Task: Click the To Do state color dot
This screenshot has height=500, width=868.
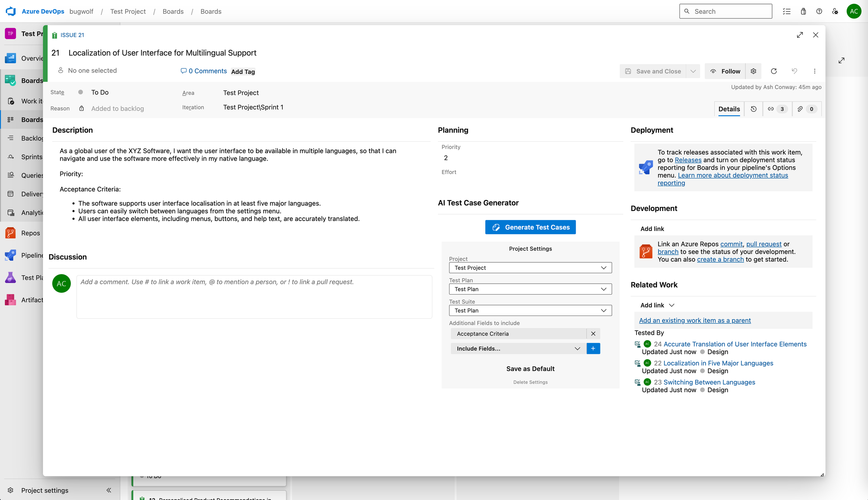Action: (x=80, y=92)
